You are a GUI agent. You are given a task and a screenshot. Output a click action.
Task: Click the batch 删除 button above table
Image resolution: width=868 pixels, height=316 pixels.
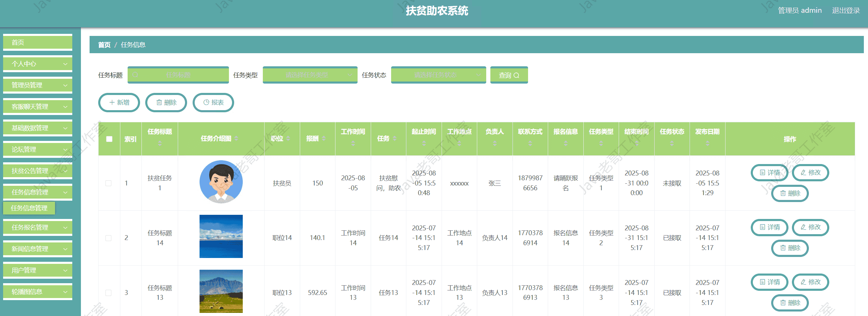pyautogui.click(x=166, y=103)
